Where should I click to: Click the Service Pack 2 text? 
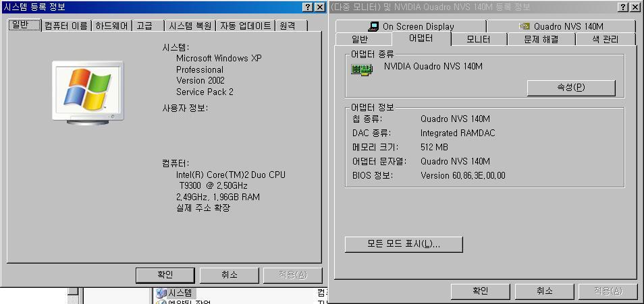[x=205, y=92]
